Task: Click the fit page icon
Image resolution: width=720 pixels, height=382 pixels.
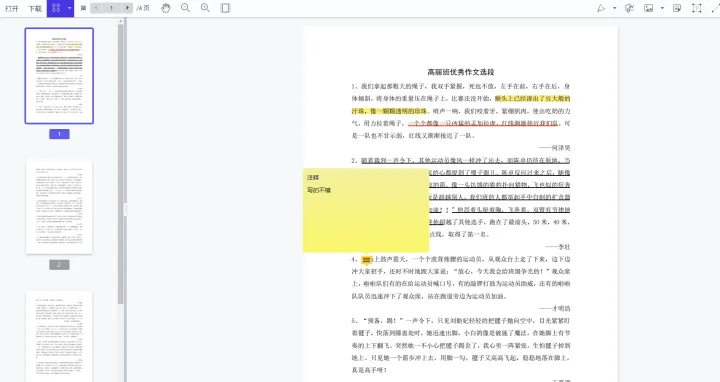Action: (225, 8)
